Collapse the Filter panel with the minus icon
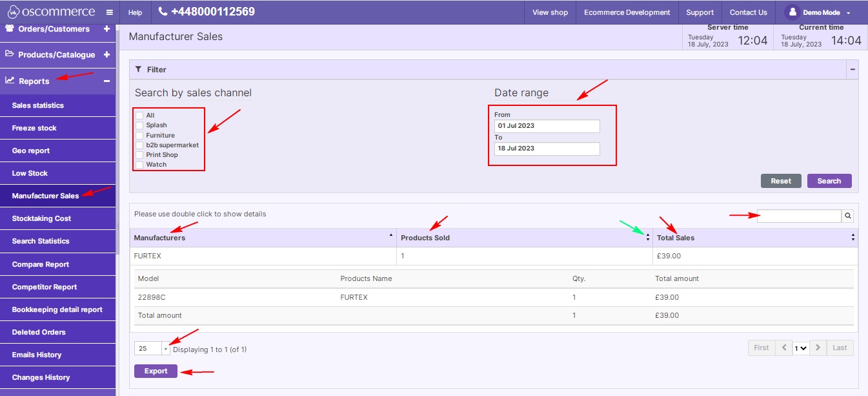868x396 pixels. click(853, 69)
